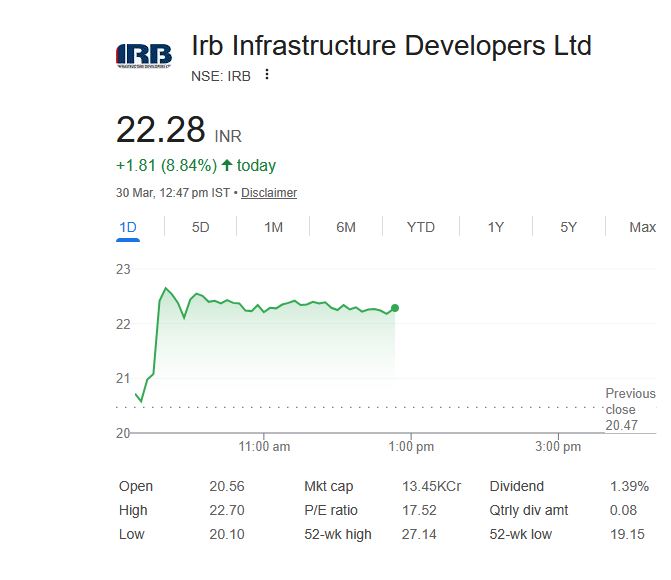
Task: Switch to the 5D chart tab
Action: tap(201, 227)
